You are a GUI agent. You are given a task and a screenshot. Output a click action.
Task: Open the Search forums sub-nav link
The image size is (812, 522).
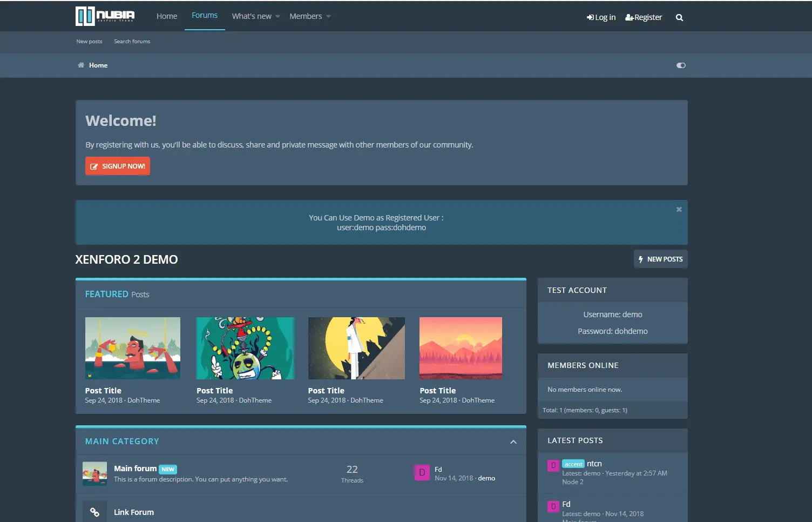point(132,42)
